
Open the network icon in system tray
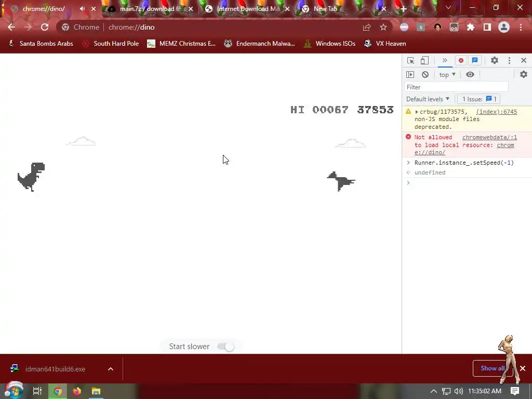(446, 391)
